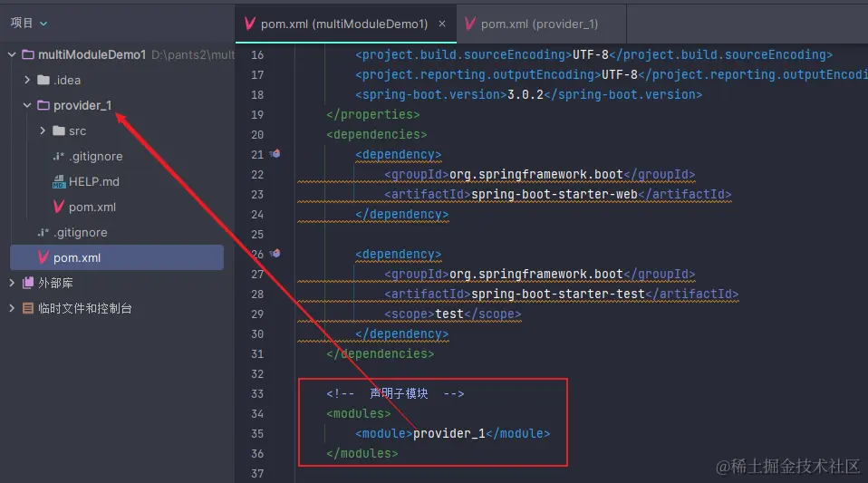Open the 项目 view dropdown
Viewport: 868px width, 483px height.
pos(29,24)
